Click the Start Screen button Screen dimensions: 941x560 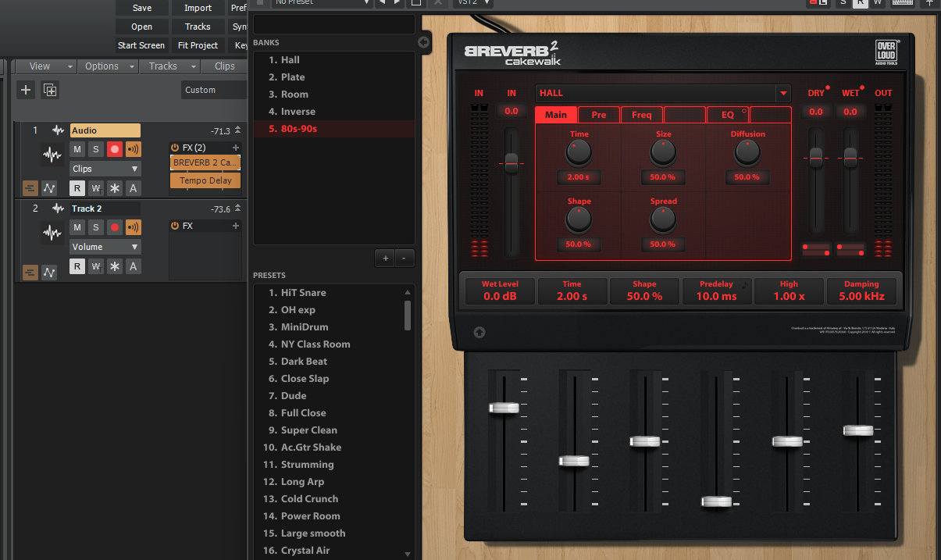pyautogui.click(x=142, y=45)
